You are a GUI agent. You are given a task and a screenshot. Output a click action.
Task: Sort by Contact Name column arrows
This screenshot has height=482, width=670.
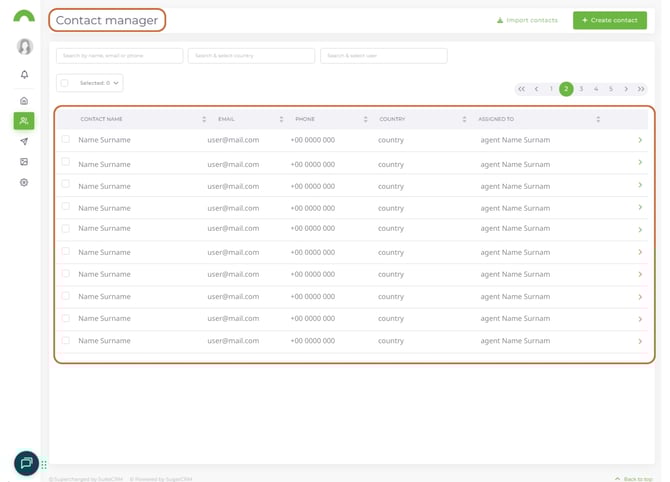click(204, 119)
